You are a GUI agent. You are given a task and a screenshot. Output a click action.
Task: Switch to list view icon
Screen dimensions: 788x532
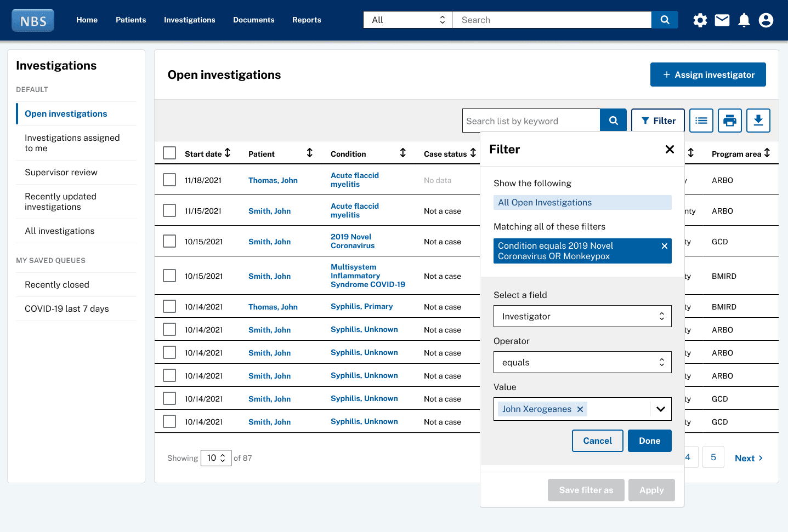tap(701, 121)
